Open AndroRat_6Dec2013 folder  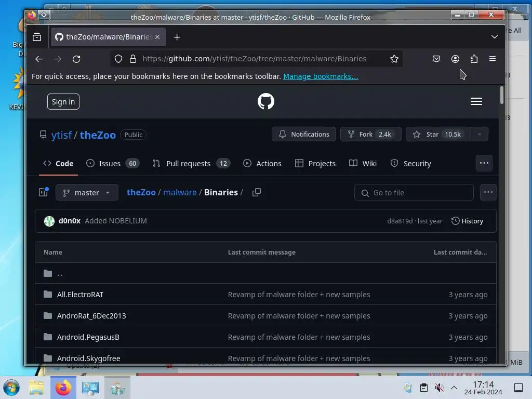tap(91, 316)
